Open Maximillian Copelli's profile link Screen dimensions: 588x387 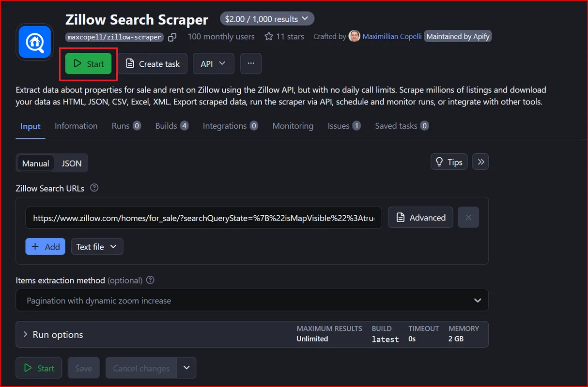click(392, 36)
